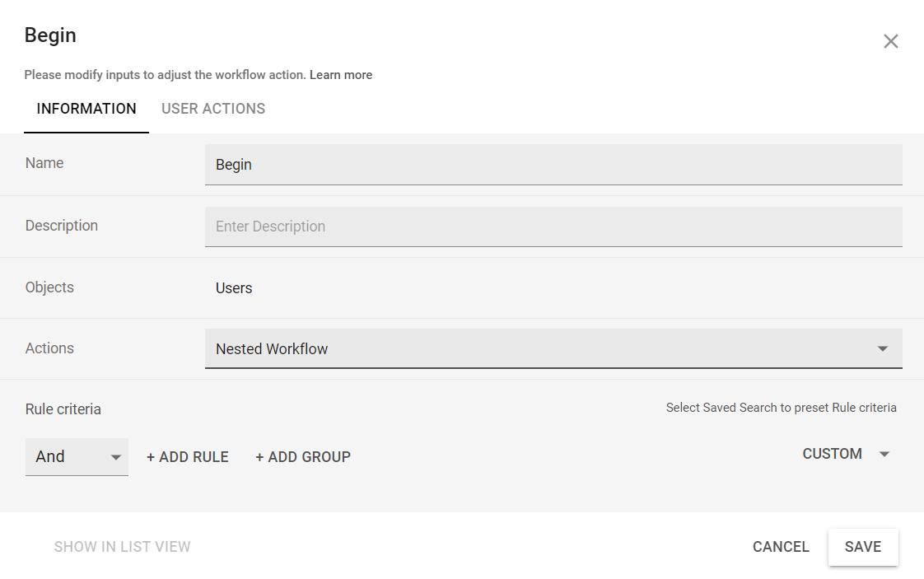The image size is (924, 579).
Task: Click SHOW IN LIST VIEW
Action: point(123,547)
